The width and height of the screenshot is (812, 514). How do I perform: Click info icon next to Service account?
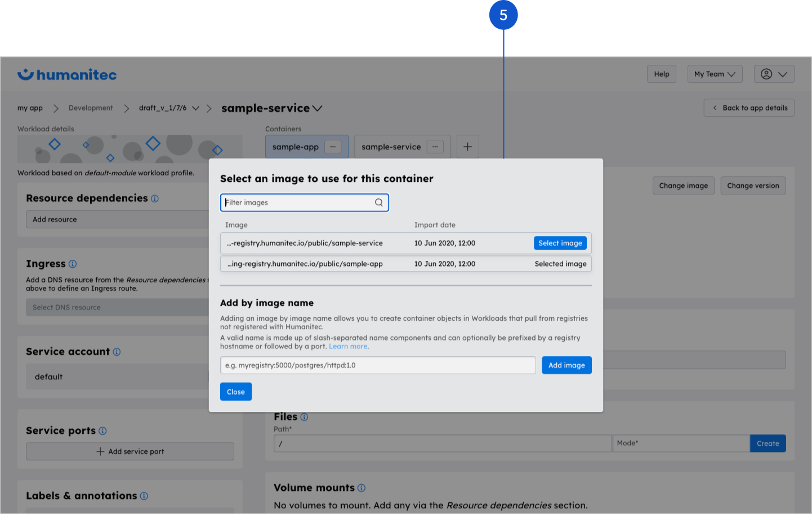[x=117, y=352]
